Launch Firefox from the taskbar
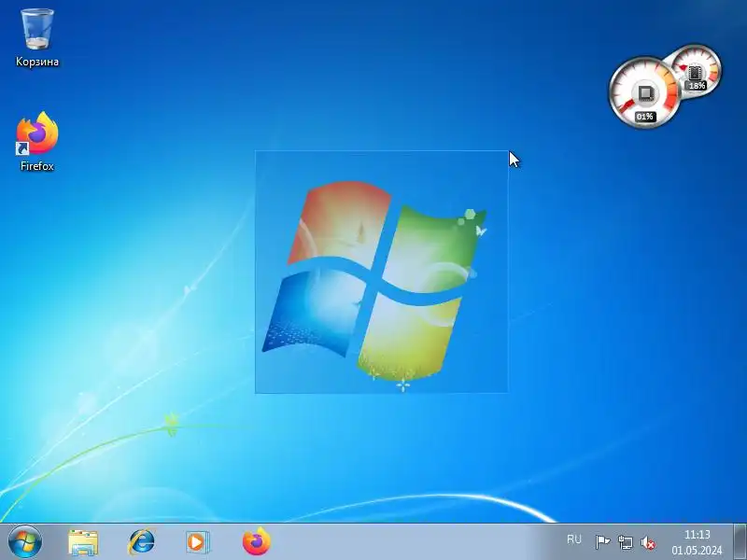Image resolution: width=747 pixels, height=560 pixels. click(x=256, y=541)
